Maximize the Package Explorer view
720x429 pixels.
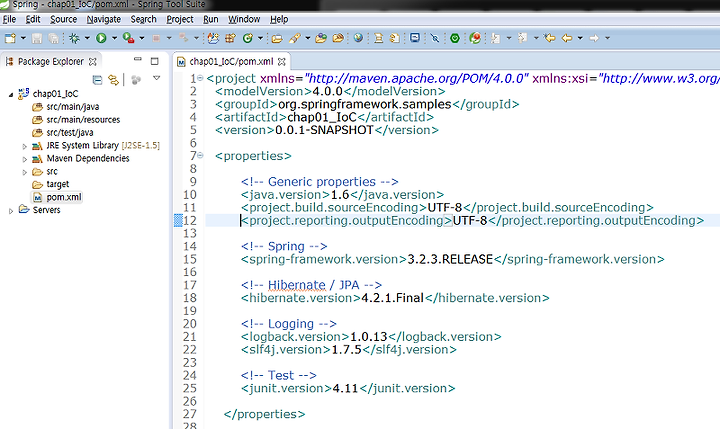click(x=155, y=61)
